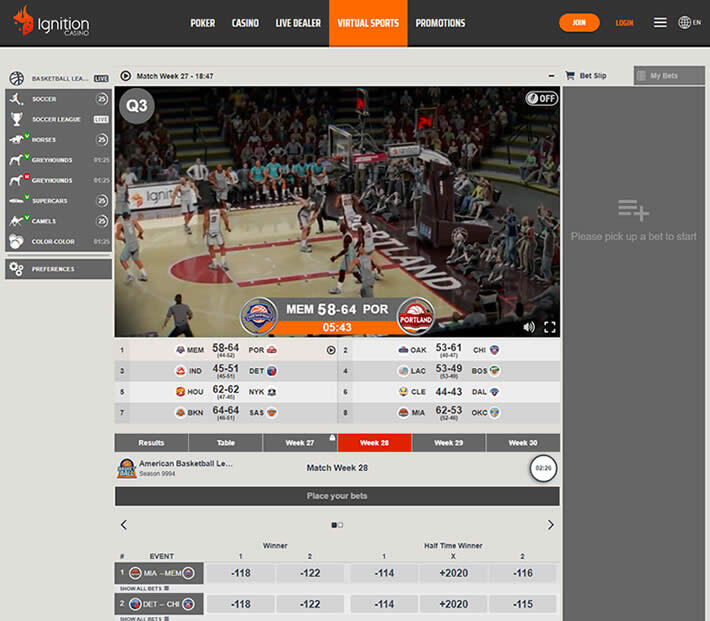Open the Poker section
Viewport: 710px width, 621px height.
tap(202, 23)
